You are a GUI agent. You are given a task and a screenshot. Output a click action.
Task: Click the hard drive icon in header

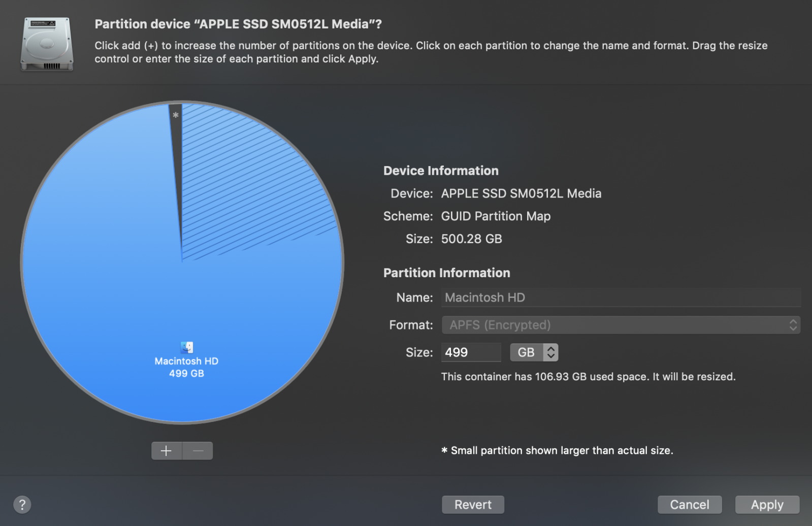(x=47, y=44)
